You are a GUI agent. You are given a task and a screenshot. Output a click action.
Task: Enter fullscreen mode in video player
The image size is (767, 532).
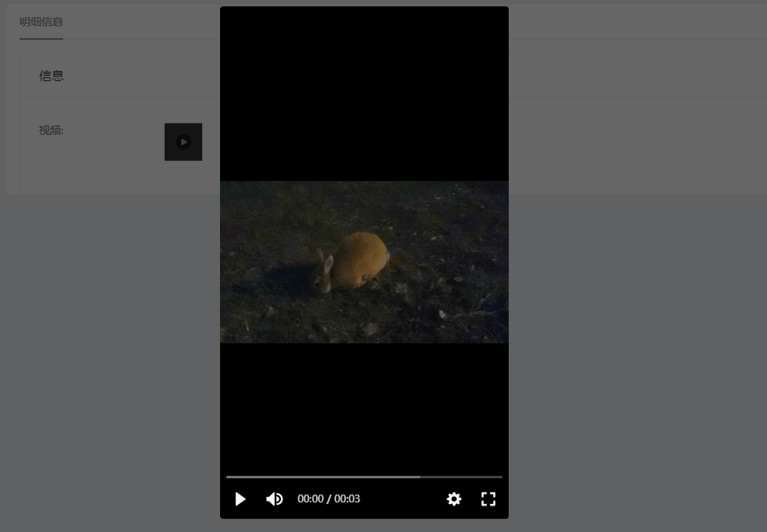(488, 498)
